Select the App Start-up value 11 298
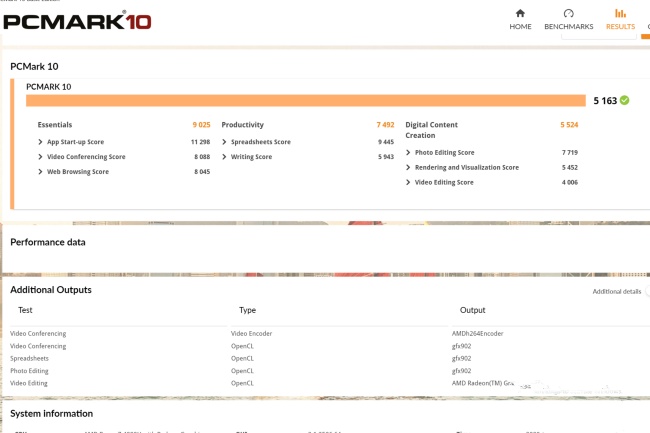Screen dimensions: 650x433 coord(201,142)
